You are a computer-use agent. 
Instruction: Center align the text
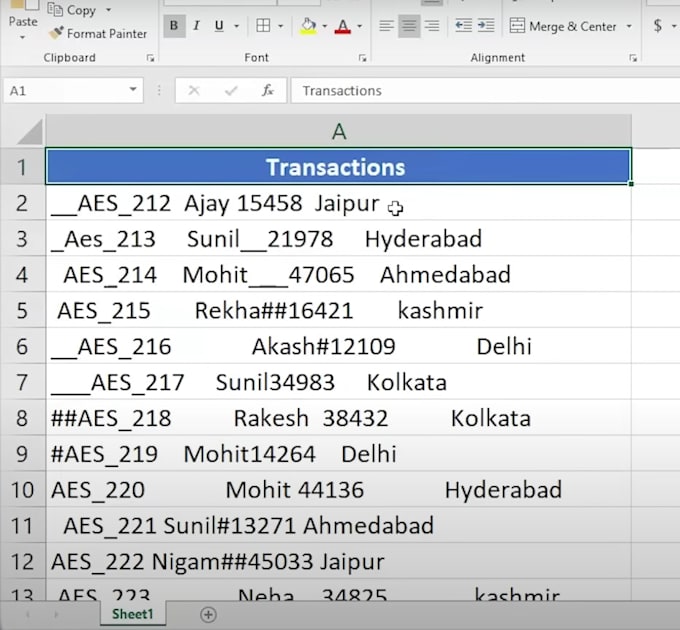[409, 26]
